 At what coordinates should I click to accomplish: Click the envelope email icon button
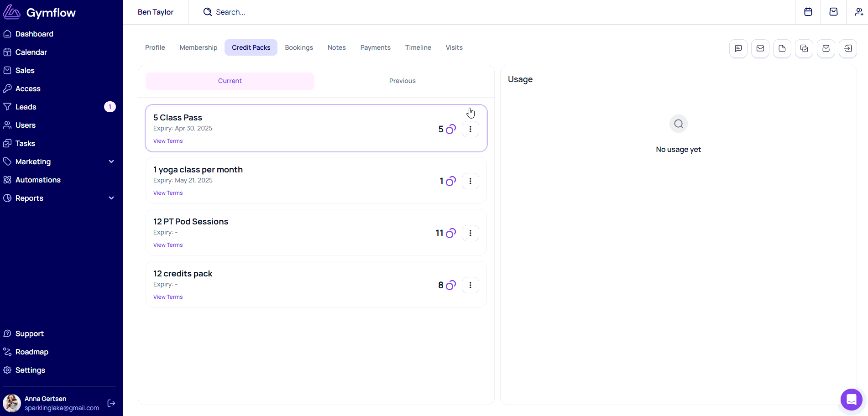[760, 48]
